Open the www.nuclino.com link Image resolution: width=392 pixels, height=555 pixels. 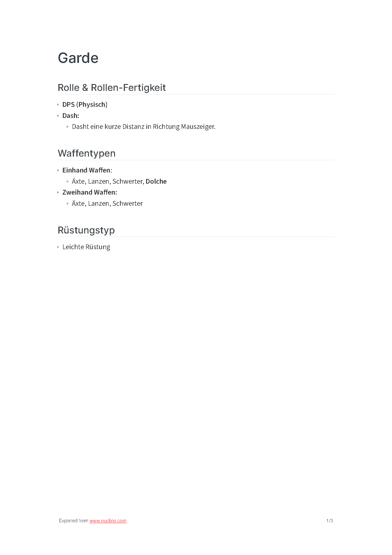[108, 521]
